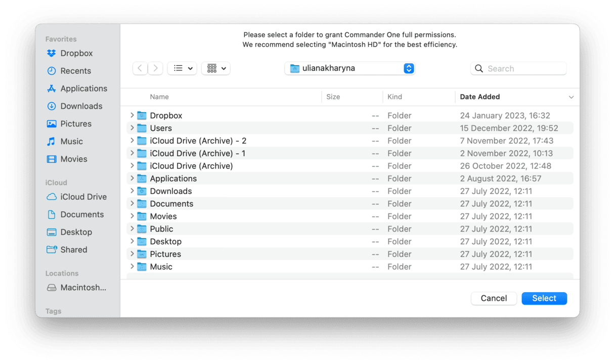The height and width of the screenshot is (364, 615).
Task: Click the Public folder icon in the list
Action: pyautogui.click(x=142, y=229)
